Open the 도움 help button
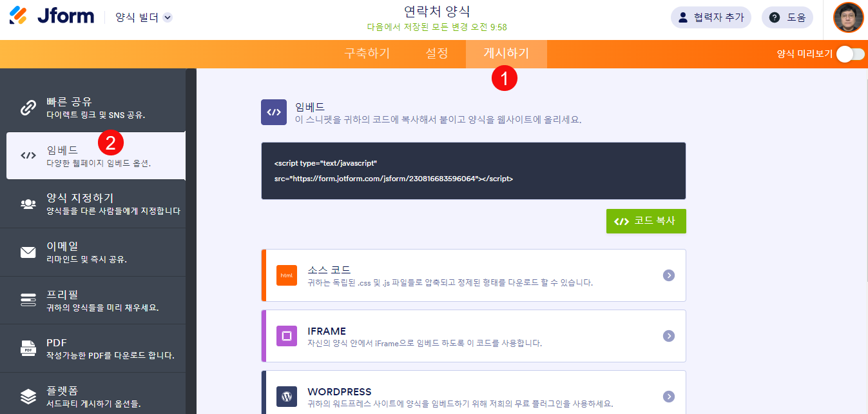Viewport: 868px width, 414px height. (x=787, y=17)
